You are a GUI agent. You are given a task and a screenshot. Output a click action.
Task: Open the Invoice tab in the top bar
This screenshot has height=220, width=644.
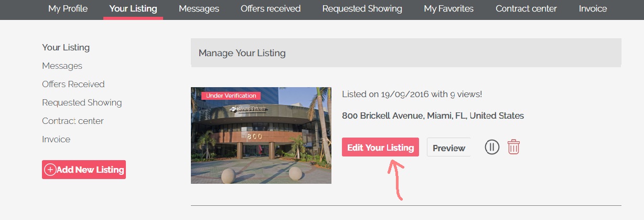pos(593,9)
